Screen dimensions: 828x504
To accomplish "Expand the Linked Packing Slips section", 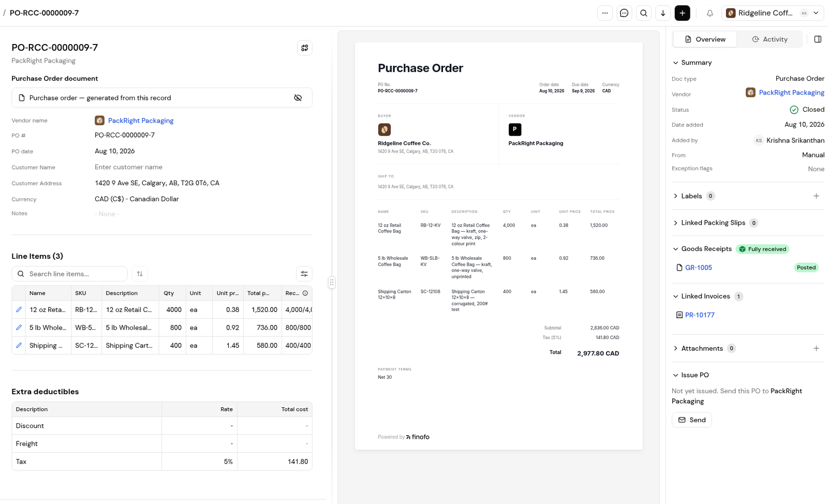I will (x=708, y=223).
